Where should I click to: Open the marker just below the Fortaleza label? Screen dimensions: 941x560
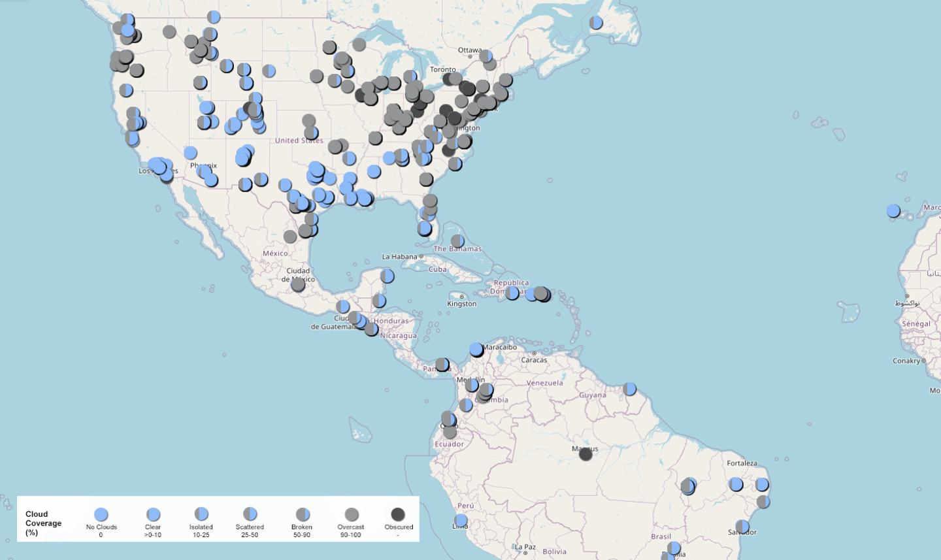[x=736, y=484]
